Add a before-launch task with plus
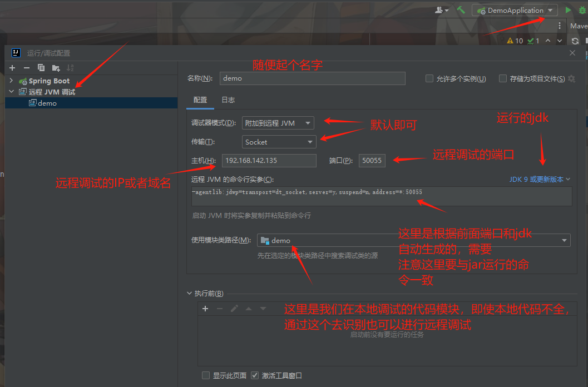 (x=205, y=309)
